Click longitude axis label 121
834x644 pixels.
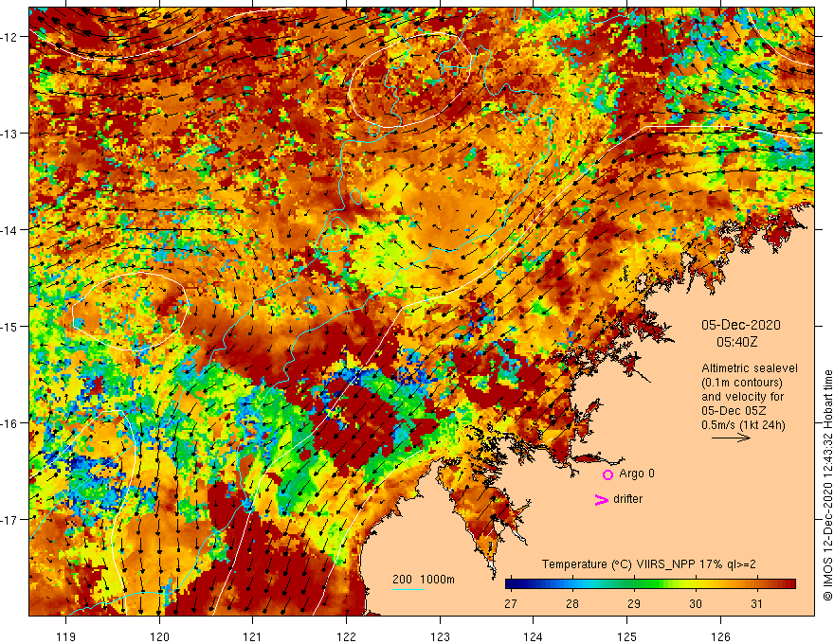pos(253,636)
